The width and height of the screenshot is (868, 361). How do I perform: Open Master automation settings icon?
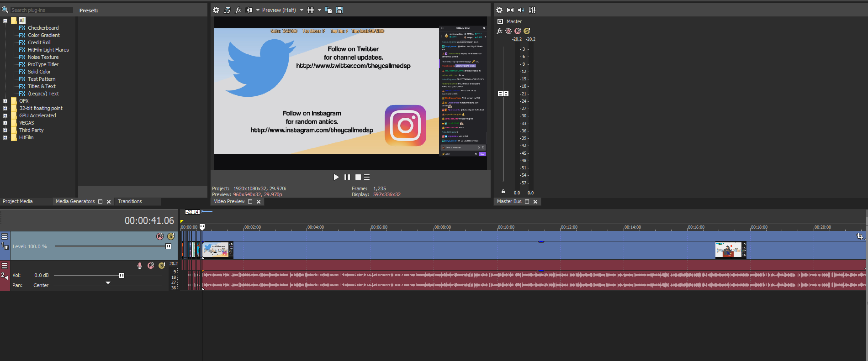[x=508, y=31]
